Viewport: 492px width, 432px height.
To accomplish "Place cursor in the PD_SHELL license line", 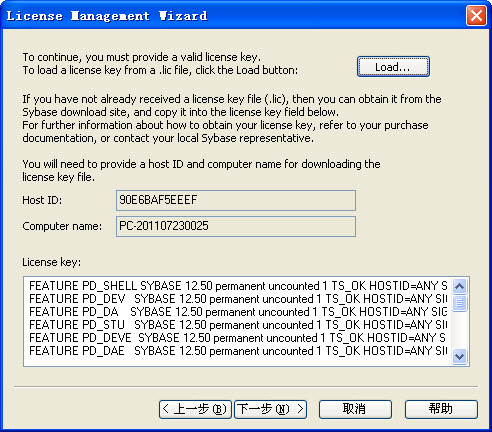I will point(238,286).
